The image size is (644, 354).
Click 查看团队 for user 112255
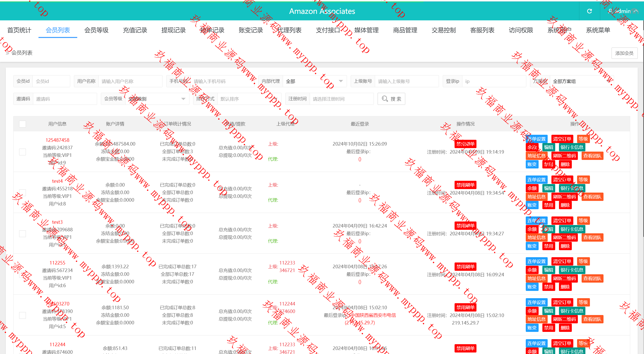[x=592, y=278]
